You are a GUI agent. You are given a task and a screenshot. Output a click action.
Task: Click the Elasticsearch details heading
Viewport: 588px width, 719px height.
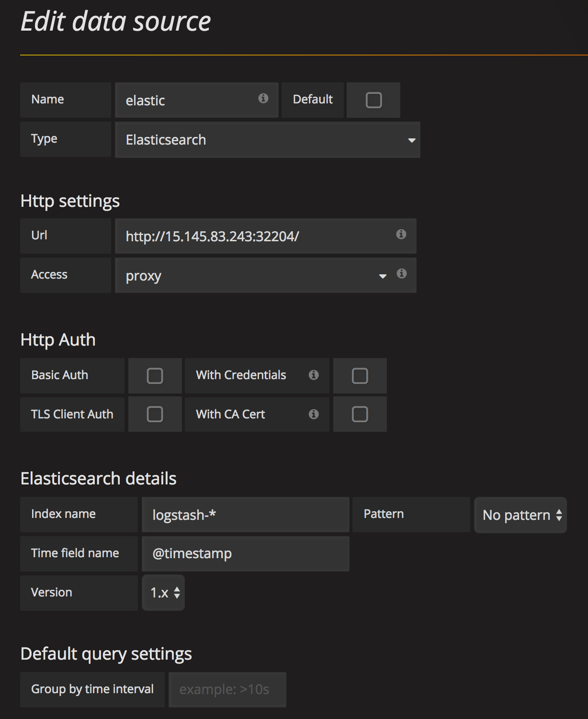pyautogui.click(x=99, y=478)
